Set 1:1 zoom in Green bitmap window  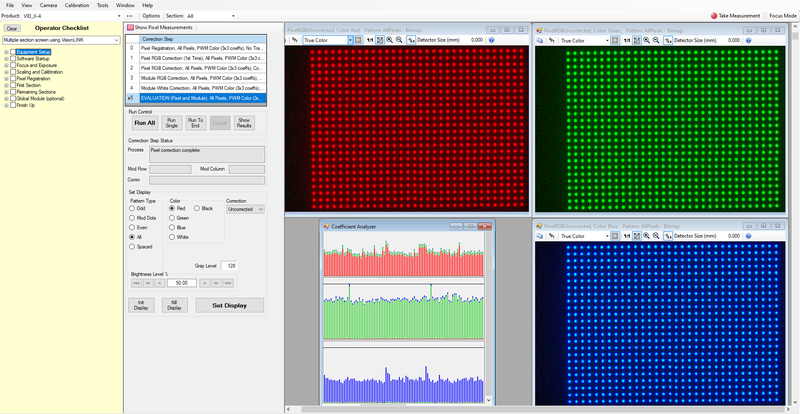(x=627, y=40)
